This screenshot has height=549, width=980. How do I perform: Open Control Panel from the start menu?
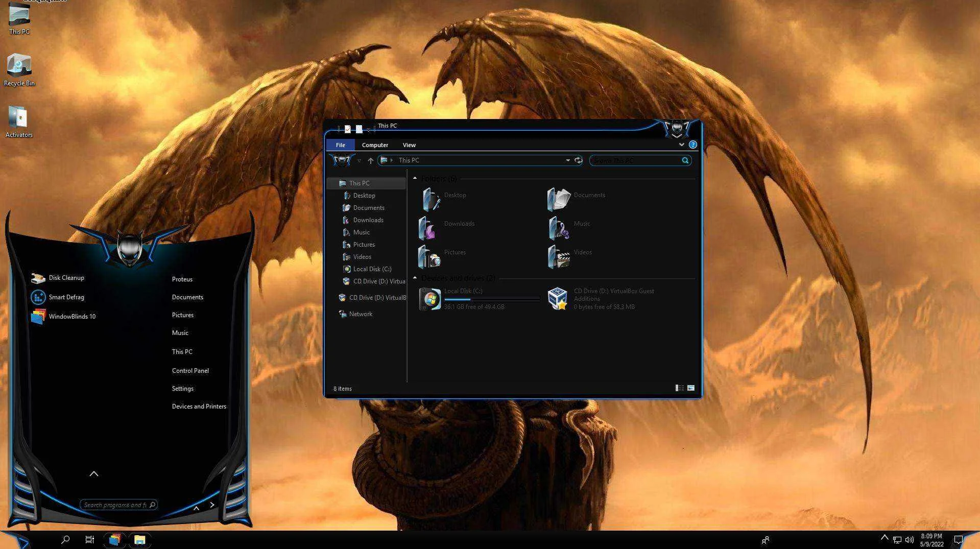tap(190, 371)
